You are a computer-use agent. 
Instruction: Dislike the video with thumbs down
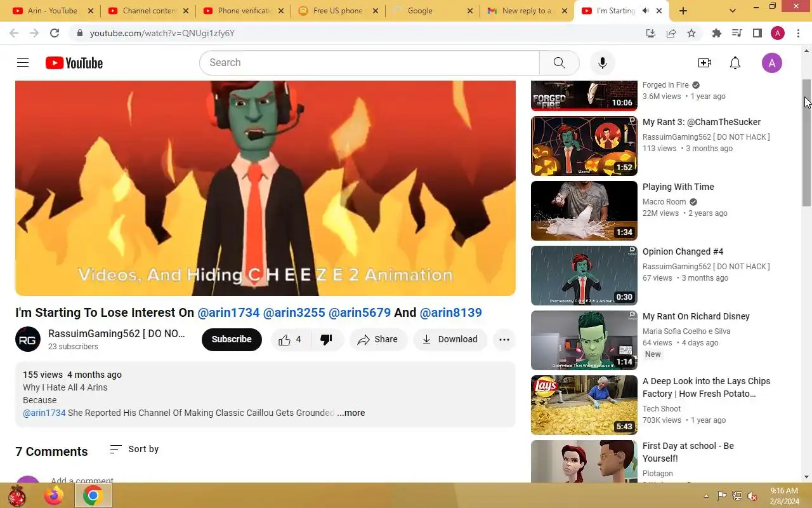327,339
